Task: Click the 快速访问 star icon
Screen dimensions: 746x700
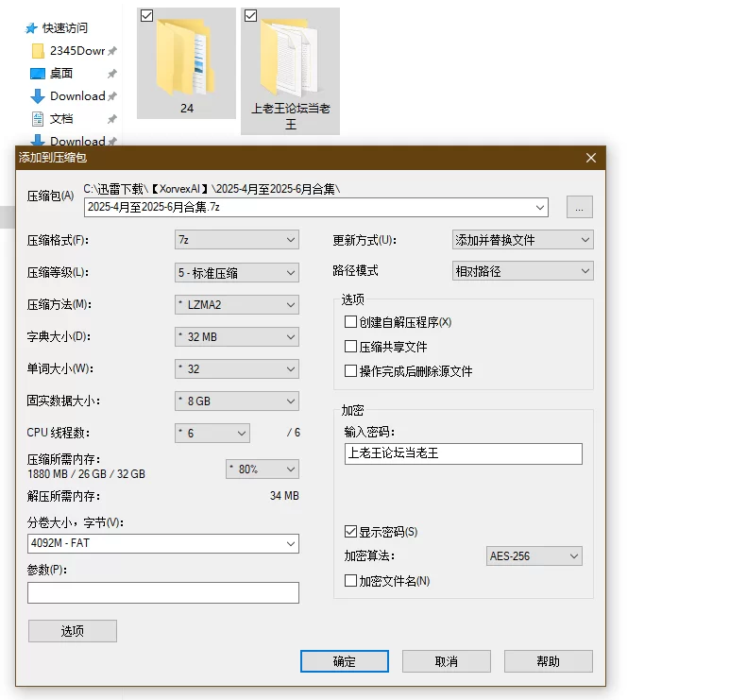Action: tap(31, 28)
